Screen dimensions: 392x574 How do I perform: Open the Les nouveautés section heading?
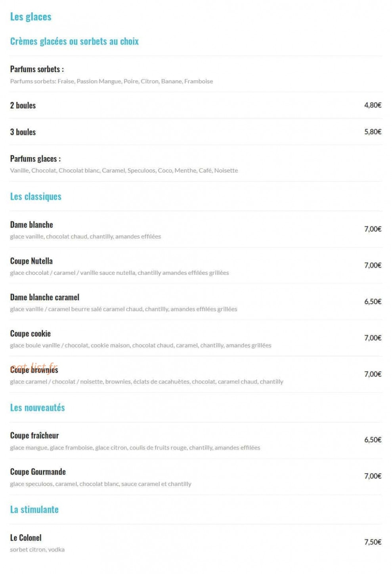(37, 407)
